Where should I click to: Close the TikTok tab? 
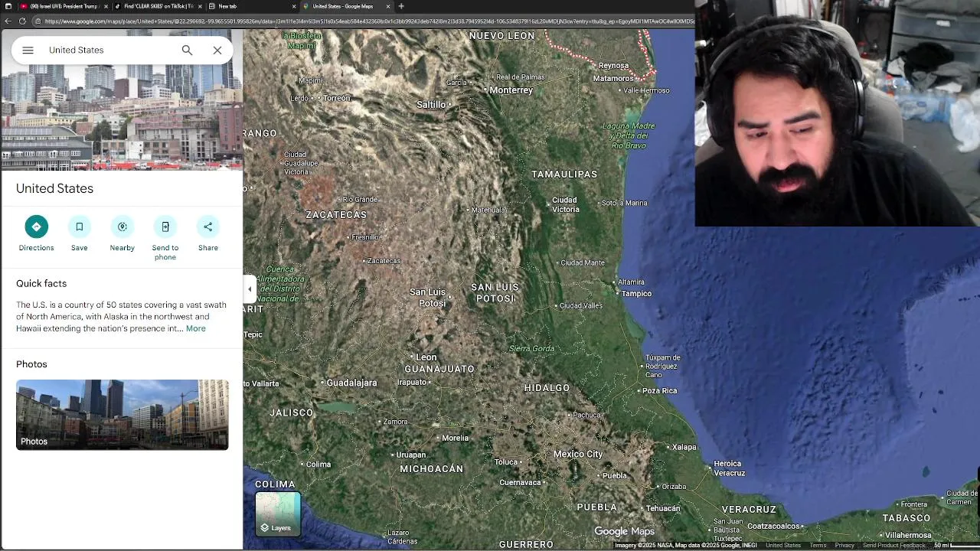click(200, 6)
